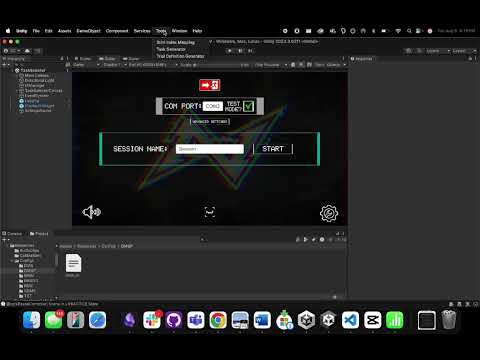Viewport: 480px width, 360px height.
Task: Open the gear settings icon in Game view
Action: [x=329, y=213]
